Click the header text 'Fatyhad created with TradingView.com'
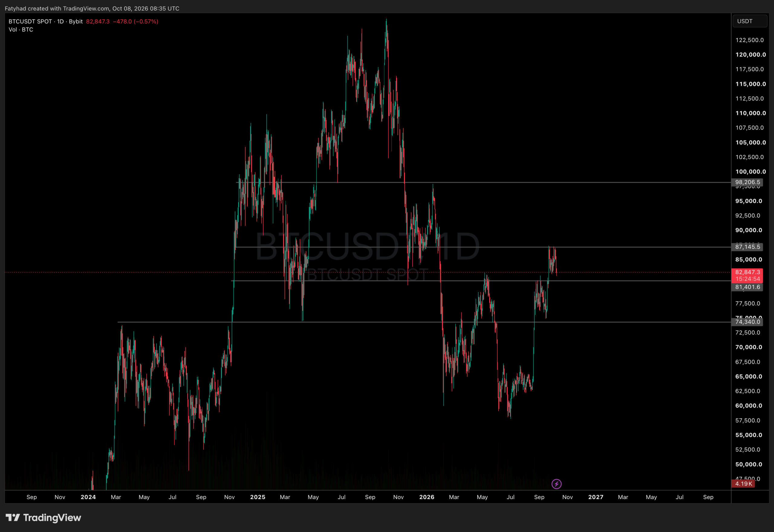Screen dimensions: 774x532 click(57, 8)
